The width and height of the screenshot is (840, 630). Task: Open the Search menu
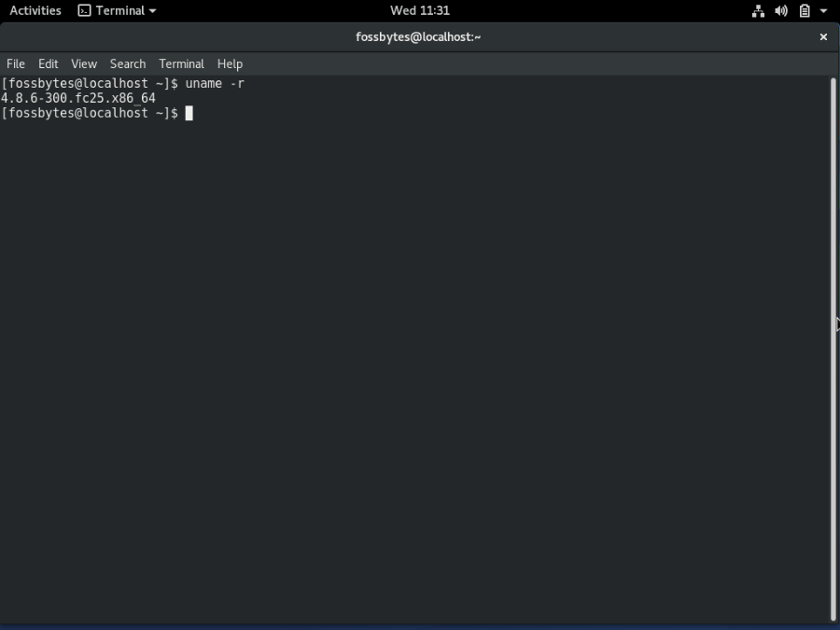point(128,63)
